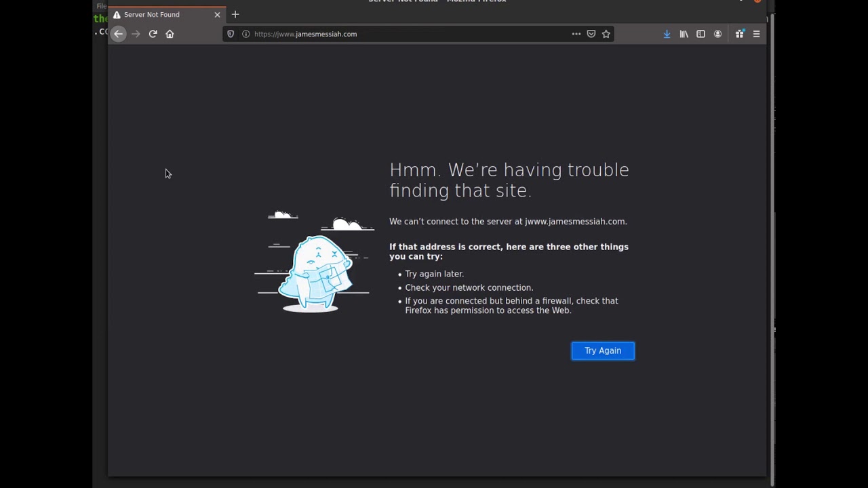Click the 'Try again later.' text

[435, 274]
